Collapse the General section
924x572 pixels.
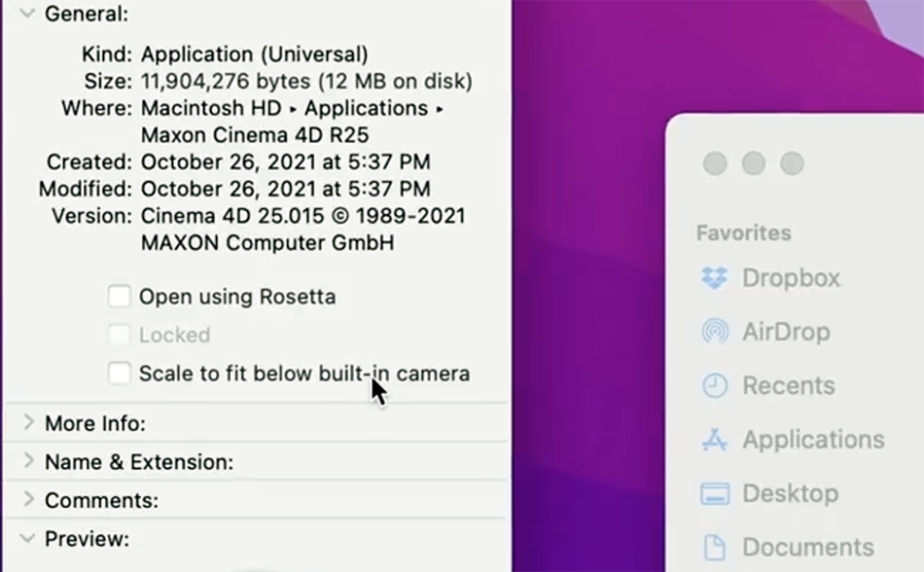click(x=27, y=13)
